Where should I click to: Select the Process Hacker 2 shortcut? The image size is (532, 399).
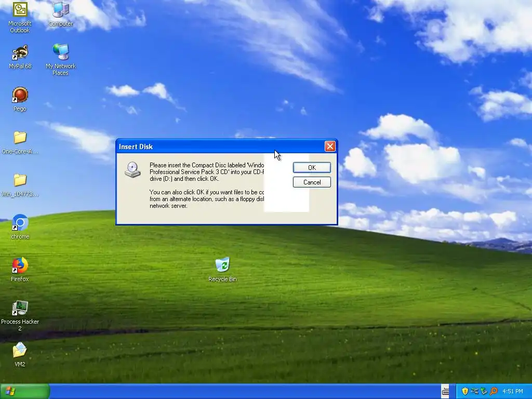pyautogui.click(x=20, y=315)
